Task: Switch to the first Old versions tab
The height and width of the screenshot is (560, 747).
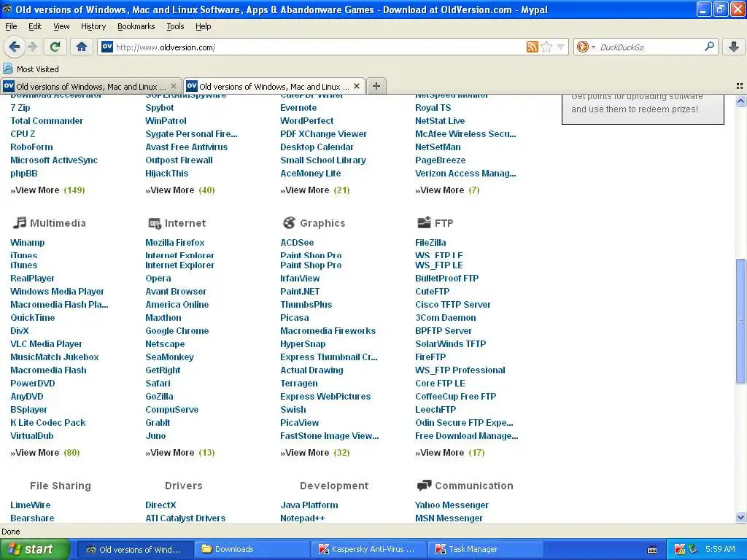Action: [x=90, y=86]
